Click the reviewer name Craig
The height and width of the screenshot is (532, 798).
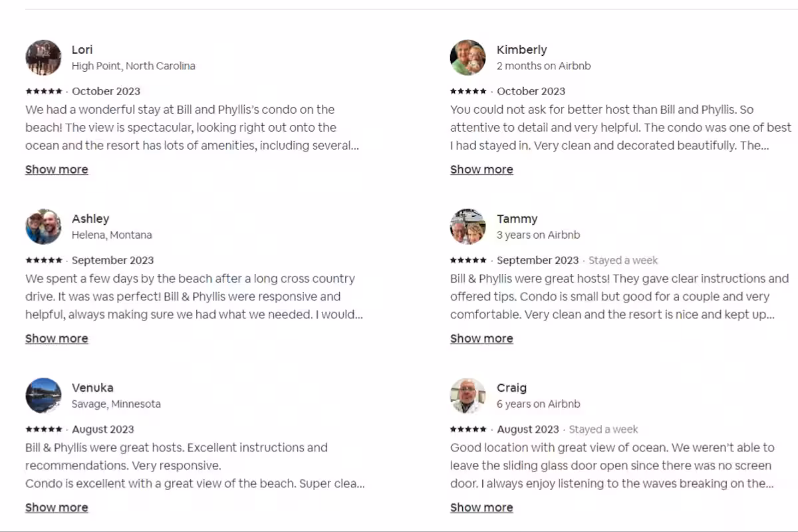point(511,388)
